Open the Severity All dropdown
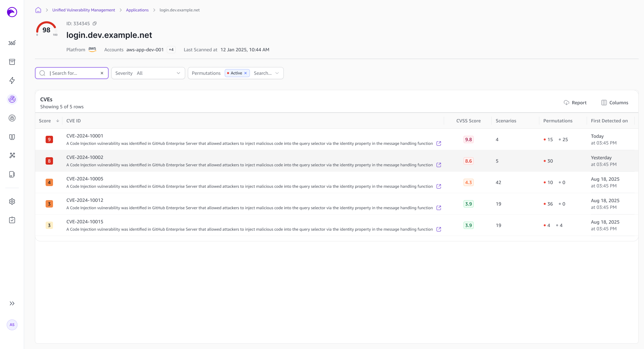Viewport: 644px width, 349px height. pyautogui.click(x=148, y=73)
